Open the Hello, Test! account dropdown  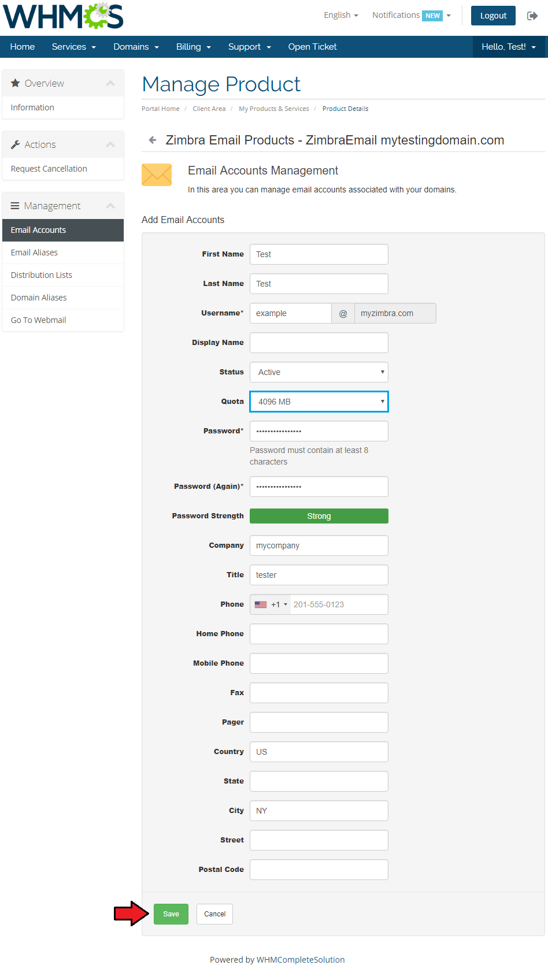pyautogui.click(x=509, y=47)
